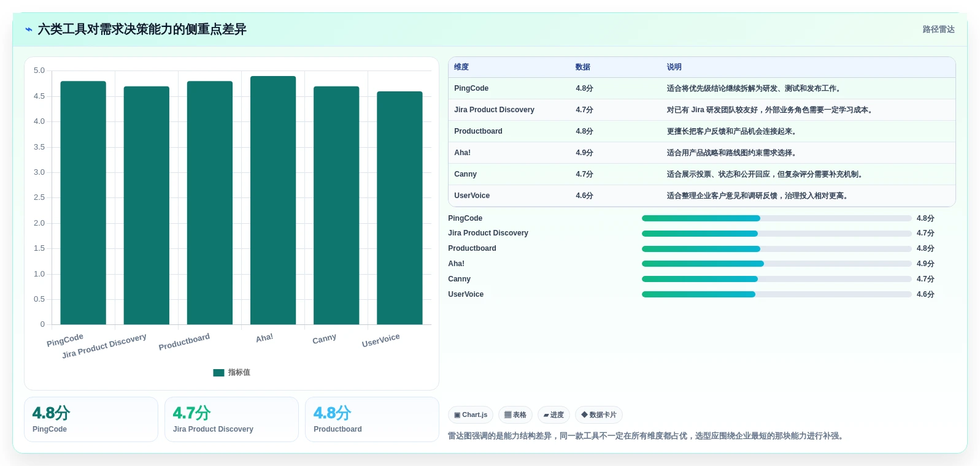Click the description 更擅长把客户反馈和产品机会连接起来

(731, 131)
